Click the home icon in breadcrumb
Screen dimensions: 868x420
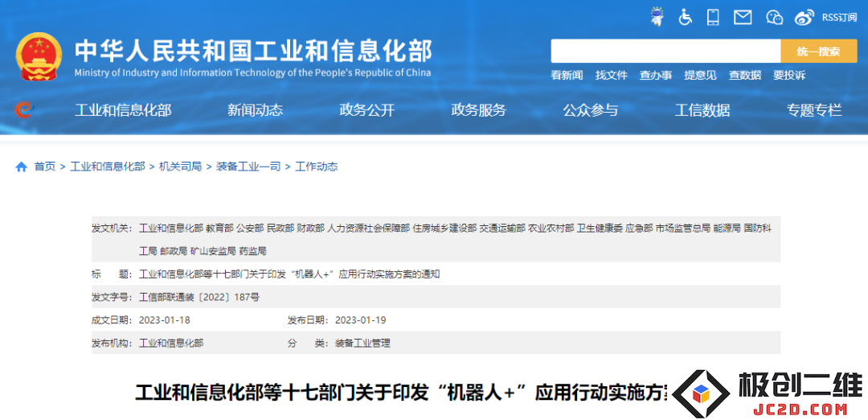[21, 167]
